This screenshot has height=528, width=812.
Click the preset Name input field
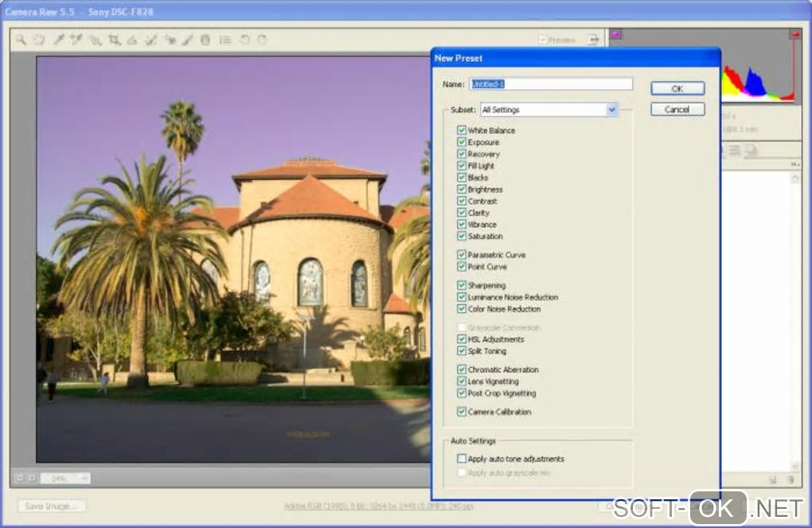point(551,84)
